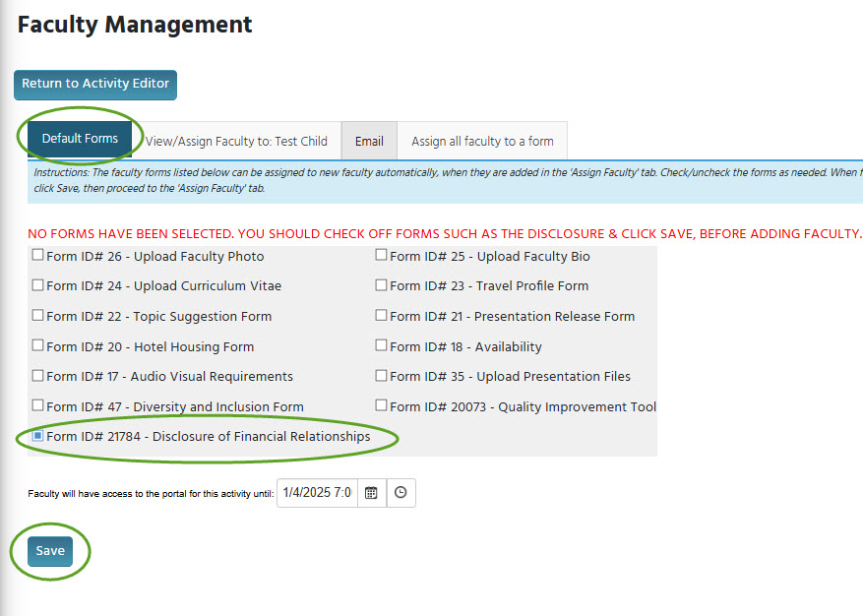Open the clock time picker icon
Image resolution: width=863 pixels, height=616 pixels.
point(401,493)
